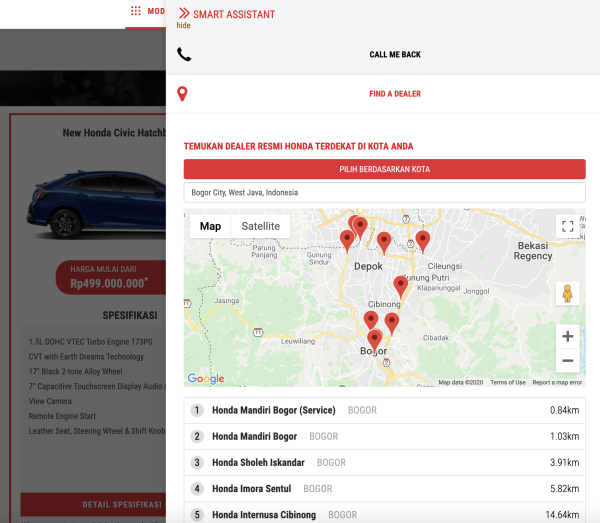Zoom in the map with the plus button
This screenshot has width=600, height=523.
click(x=567, y=336)
